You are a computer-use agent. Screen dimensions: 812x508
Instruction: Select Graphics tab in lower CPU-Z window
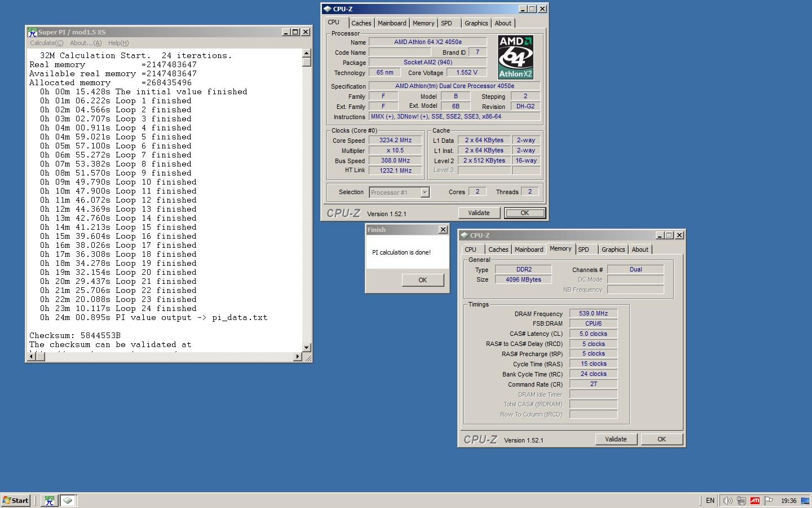614,249
